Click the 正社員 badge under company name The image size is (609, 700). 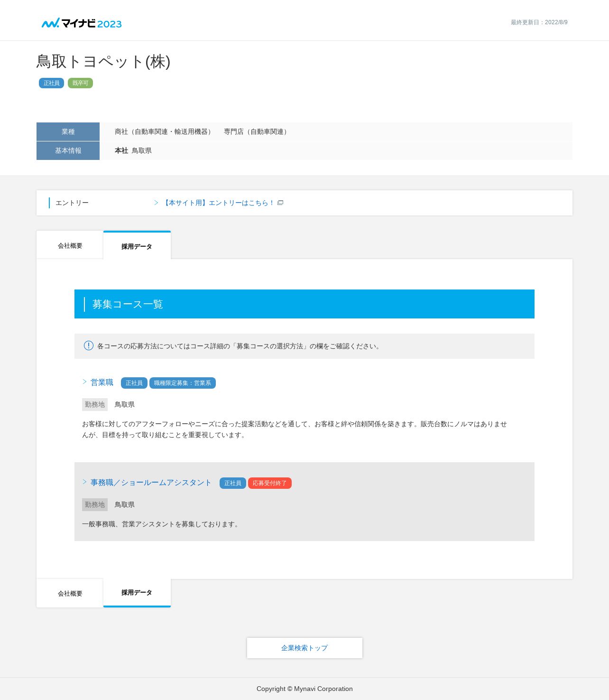51,83
